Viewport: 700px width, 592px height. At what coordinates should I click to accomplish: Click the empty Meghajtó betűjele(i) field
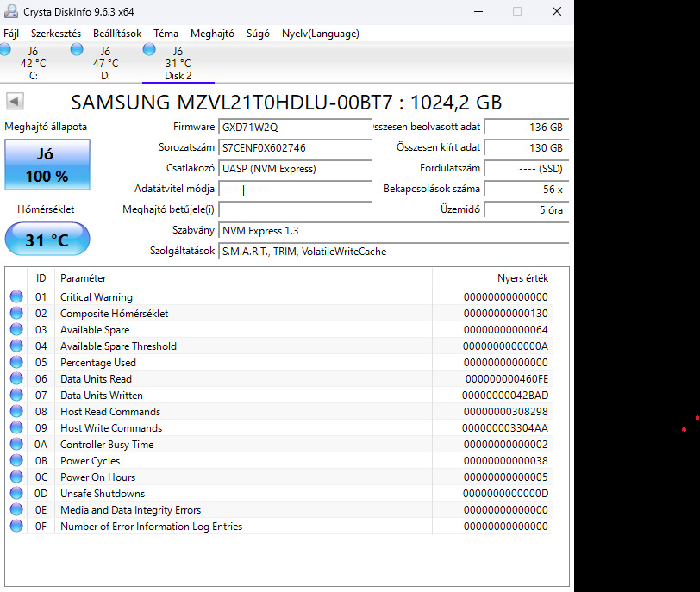click(x=295, y=209)
